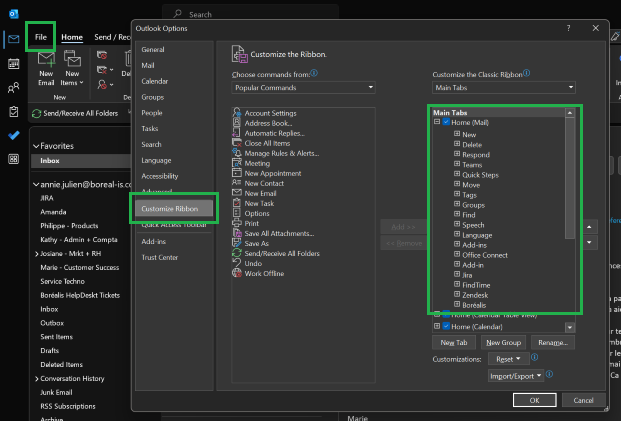Image resolution: width=621 pixels, height=421 pixels.
Task: Select New Contact command
Action: 264,183
